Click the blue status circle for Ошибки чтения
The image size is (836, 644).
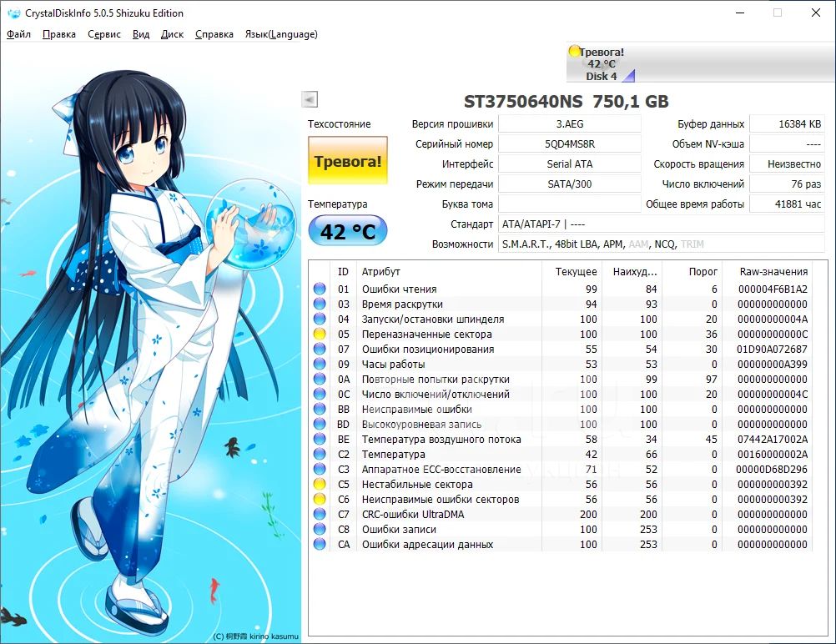point(320,289)
